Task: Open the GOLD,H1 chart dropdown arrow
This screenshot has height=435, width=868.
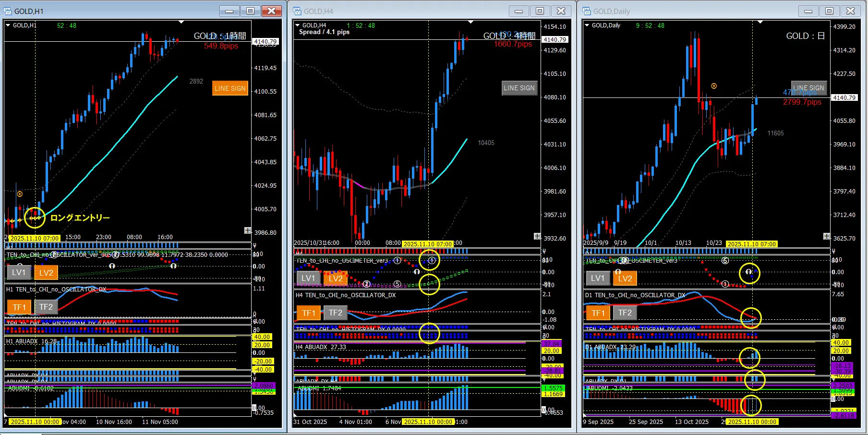Action: [x=8, y=25]
